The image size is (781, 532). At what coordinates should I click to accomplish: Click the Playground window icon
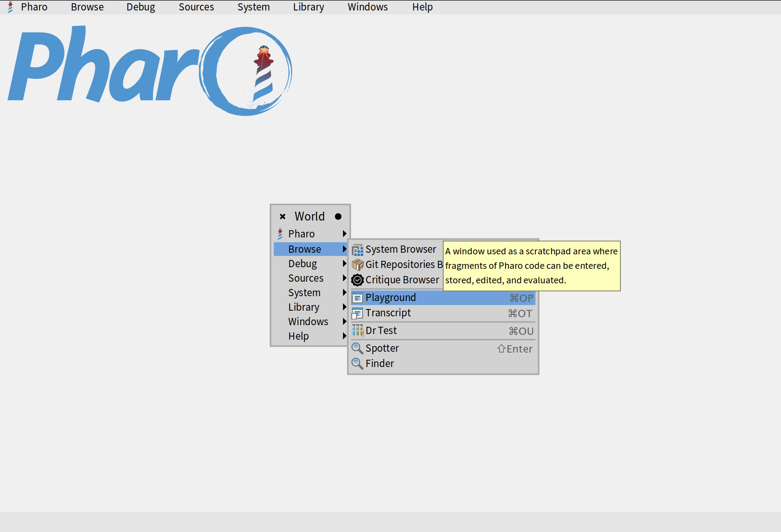coord(357,298)
